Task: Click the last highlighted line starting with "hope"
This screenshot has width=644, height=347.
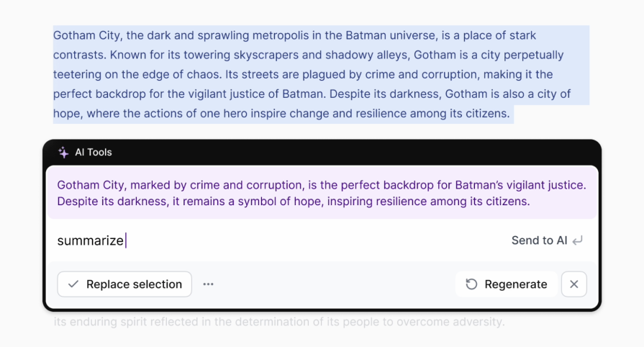Action: coord(281,114)
